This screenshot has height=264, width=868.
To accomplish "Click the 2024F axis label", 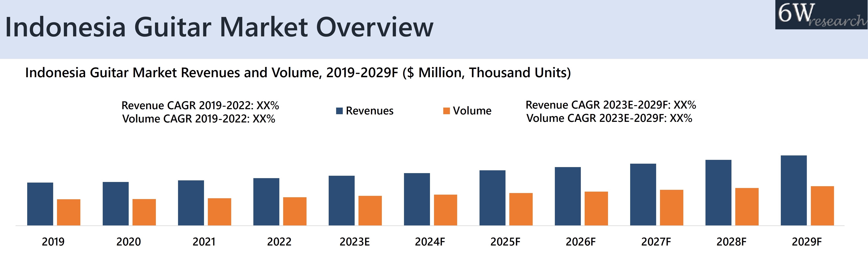I will 430,242.
